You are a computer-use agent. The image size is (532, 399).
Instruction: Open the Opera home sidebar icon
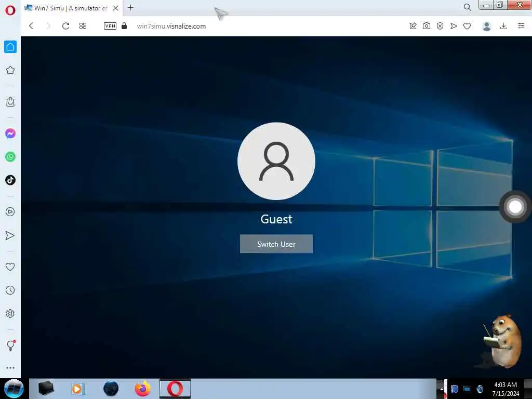10,47
